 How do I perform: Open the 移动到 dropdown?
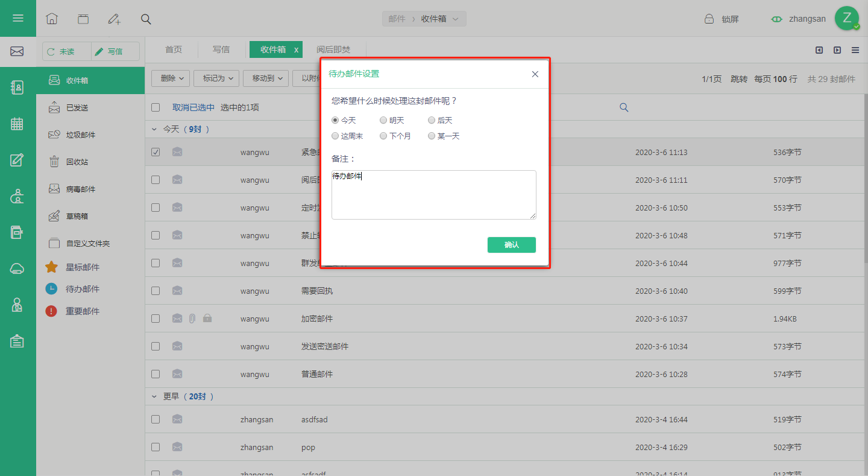tap(266, 78)
